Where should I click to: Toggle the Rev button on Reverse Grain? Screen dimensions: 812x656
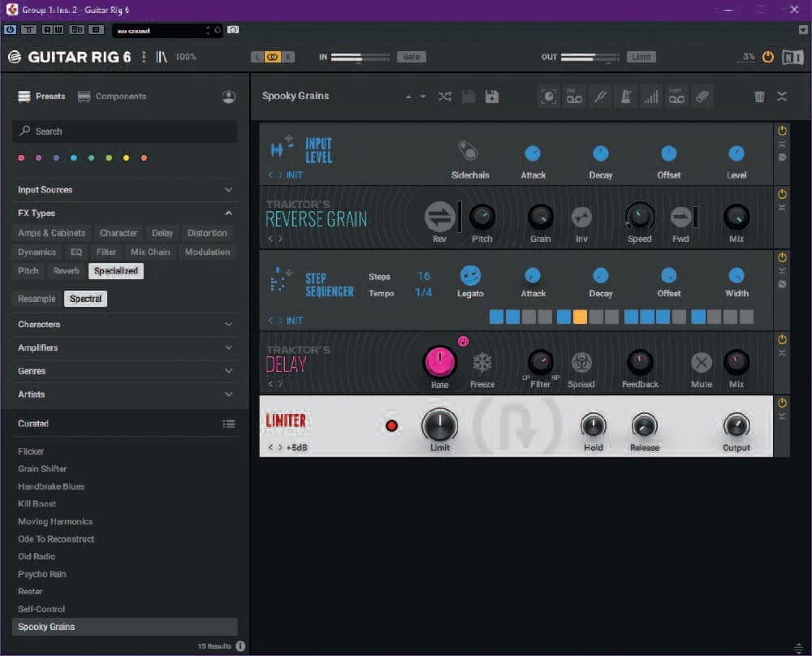[x=439, y=217]
